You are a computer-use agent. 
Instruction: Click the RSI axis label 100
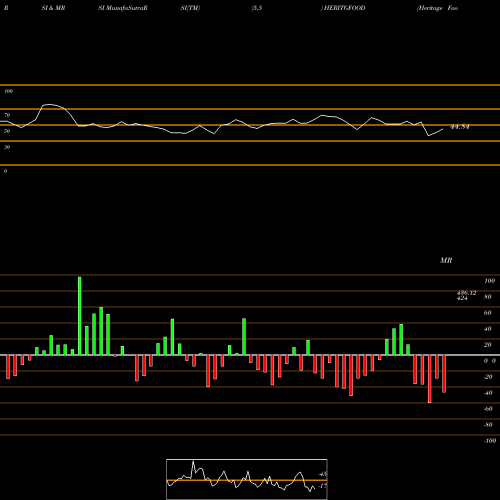pos(8,91)
